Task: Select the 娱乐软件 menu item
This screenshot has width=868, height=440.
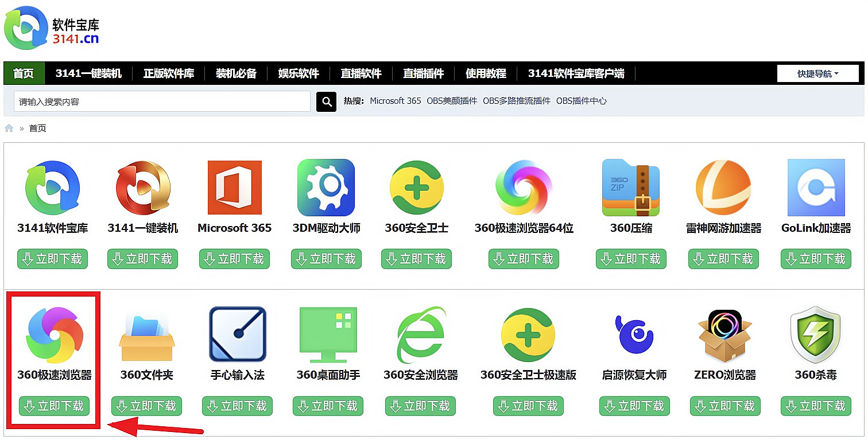Action: pyautogui.click(x=299, y=73)
